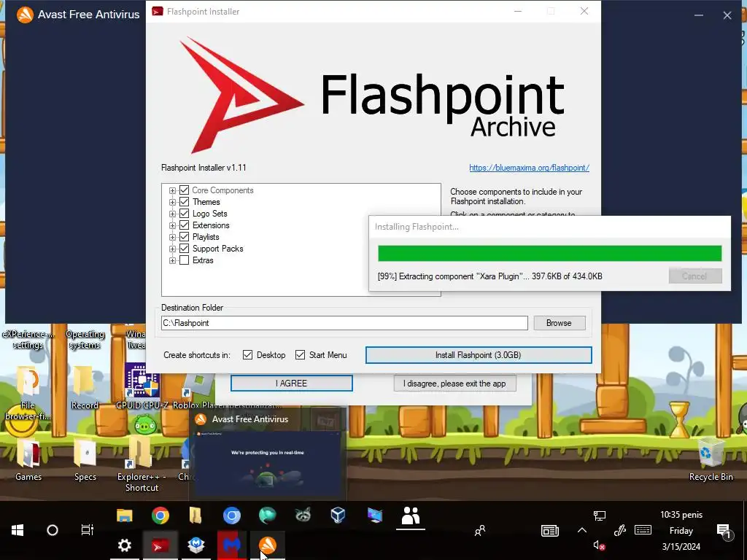Select the Specs desktop file
The height and width of the screenshot is (560, 747).
coord(85,459)
